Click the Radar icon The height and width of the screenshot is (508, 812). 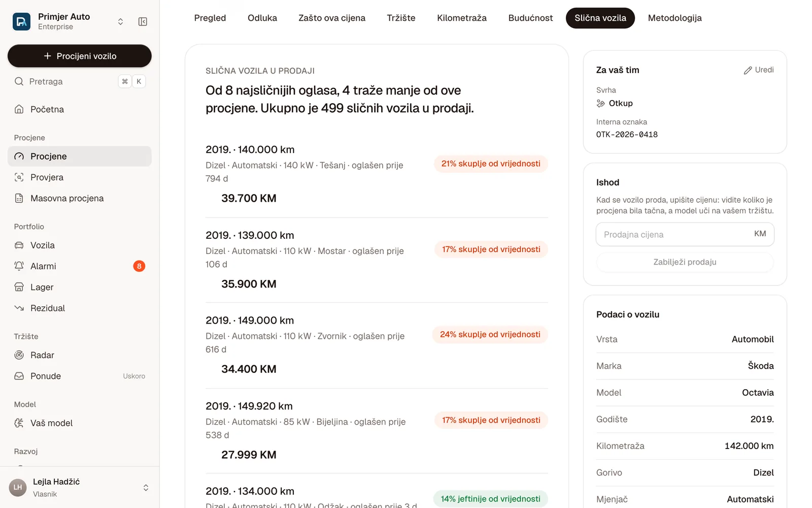tap(19, 355)
